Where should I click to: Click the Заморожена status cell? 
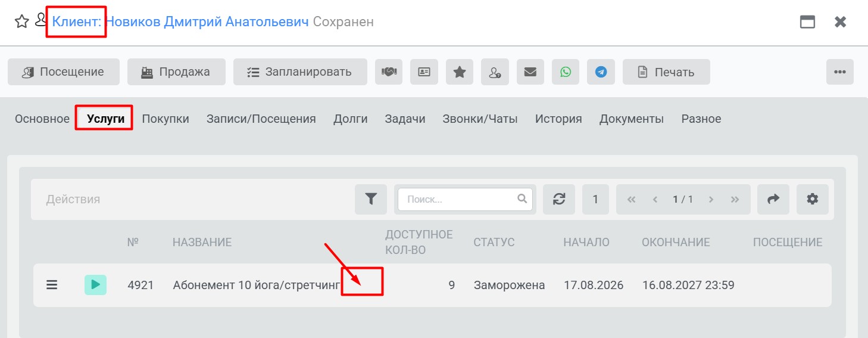510,285
